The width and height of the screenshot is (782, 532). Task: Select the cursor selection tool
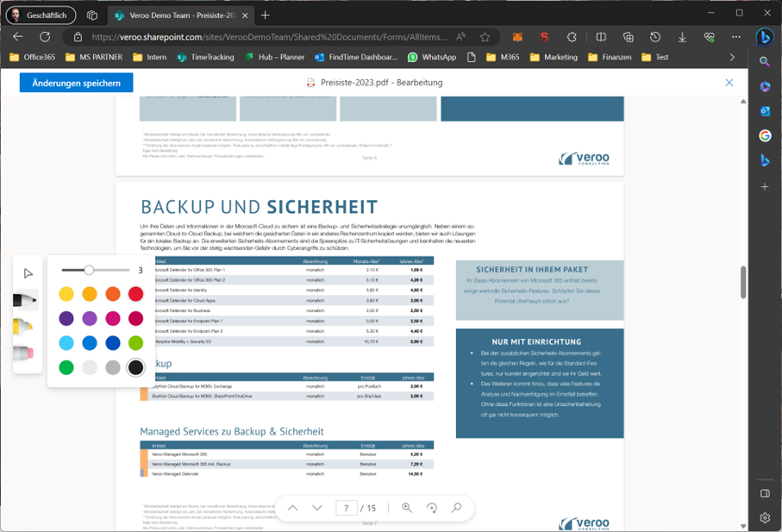coord(27,272)
